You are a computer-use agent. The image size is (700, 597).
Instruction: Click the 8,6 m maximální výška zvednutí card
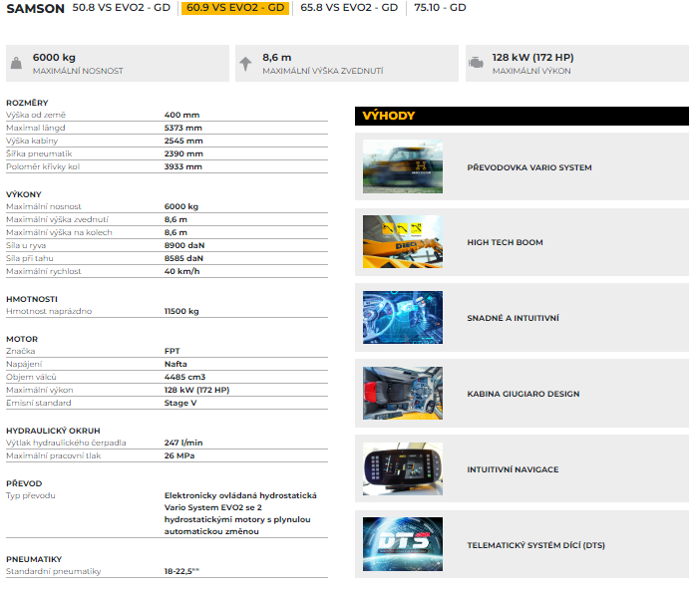coord(347,64)
